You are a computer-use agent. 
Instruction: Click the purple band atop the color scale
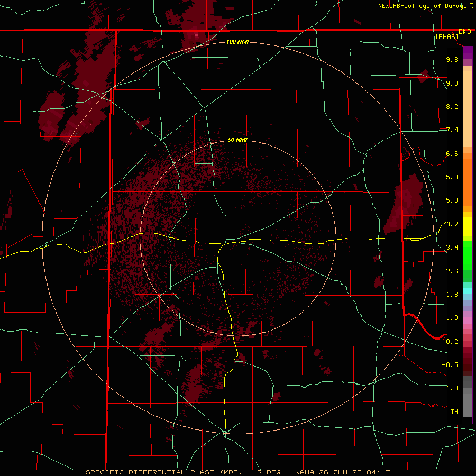pyautogui.click(x=467, y=53)
